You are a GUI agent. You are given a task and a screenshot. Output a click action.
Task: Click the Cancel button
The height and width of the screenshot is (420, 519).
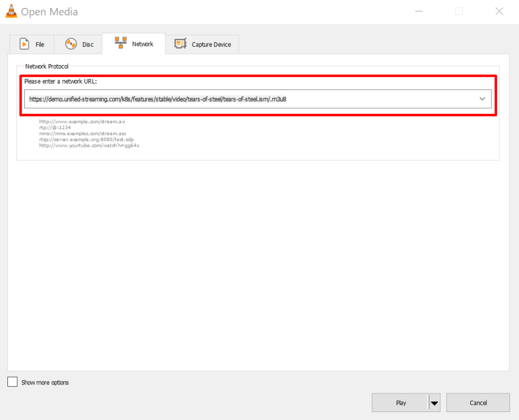pyautogui.click(x=477, y=403)
